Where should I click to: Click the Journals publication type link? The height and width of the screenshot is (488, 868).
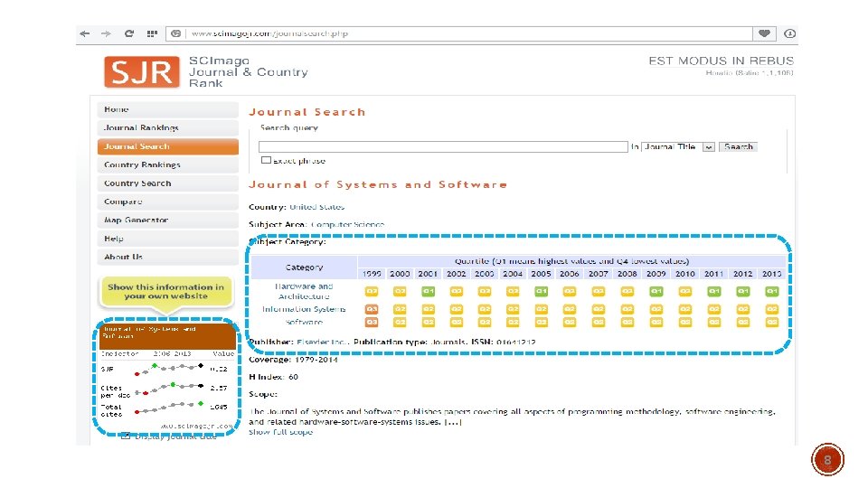tap(448, 342)
